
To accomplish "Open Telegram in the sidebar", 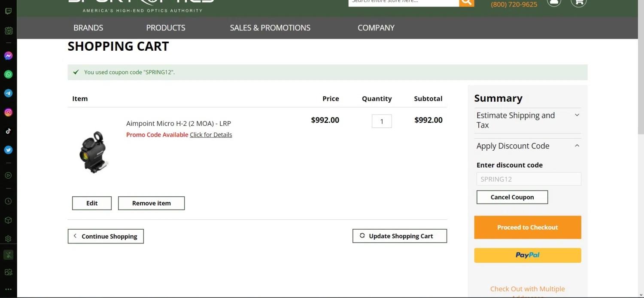I will (x=8, y=93).
